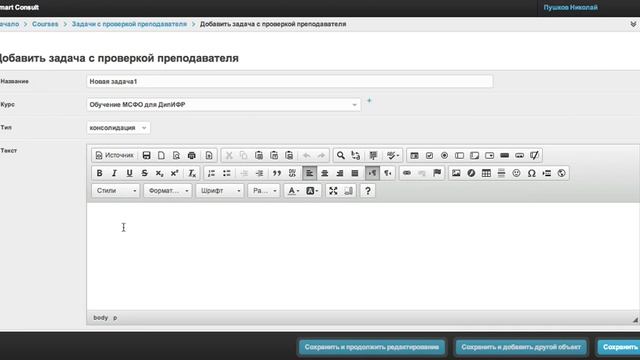The image size is (640, 360).
Task: Insert a text field form element
Action: tap(460, 156)
